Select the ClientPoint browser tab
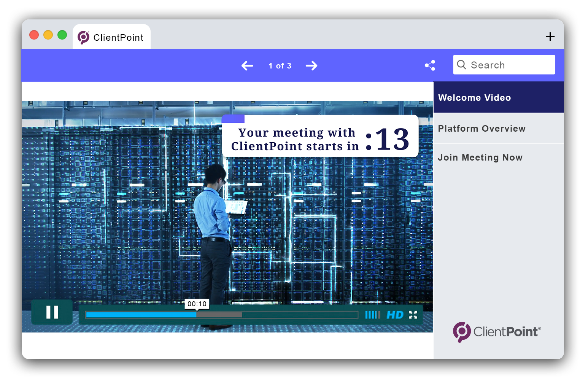Viewport: 588px width, 382px height. [x=118, y=37]
